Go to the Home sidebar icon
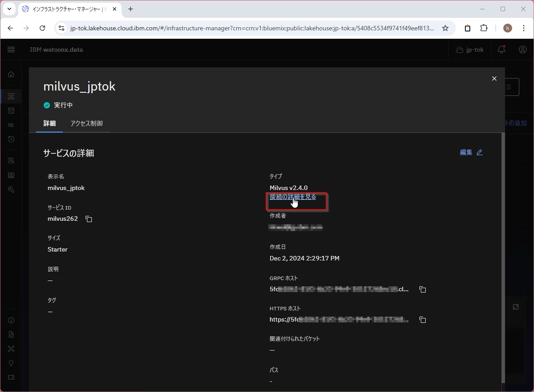The image size is (534, 392). click(x=11, y=74)
